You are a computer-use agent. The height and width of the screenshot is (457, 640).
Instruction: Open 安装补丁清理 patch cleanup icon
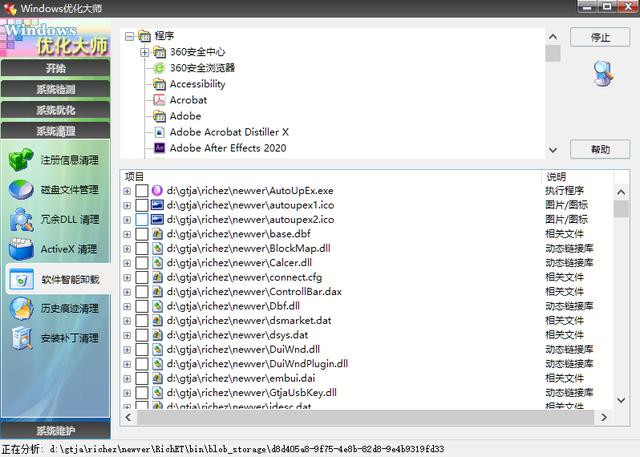click(21, 338)
